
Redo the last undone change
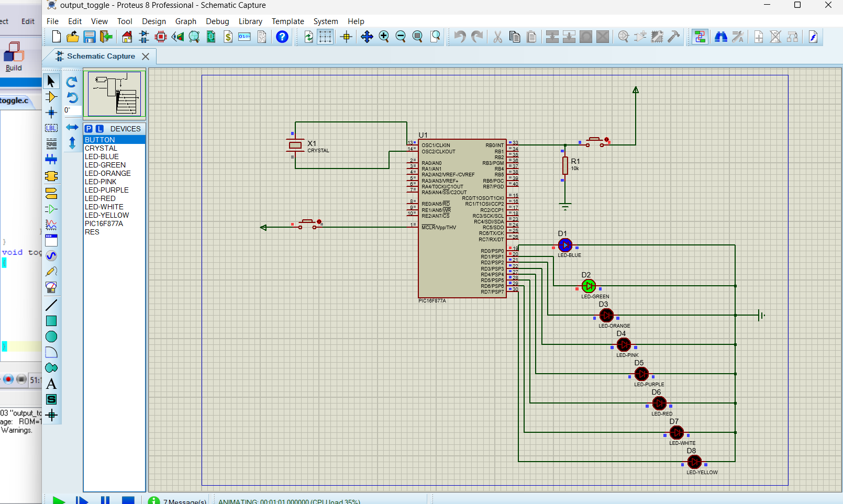point(476,37)
